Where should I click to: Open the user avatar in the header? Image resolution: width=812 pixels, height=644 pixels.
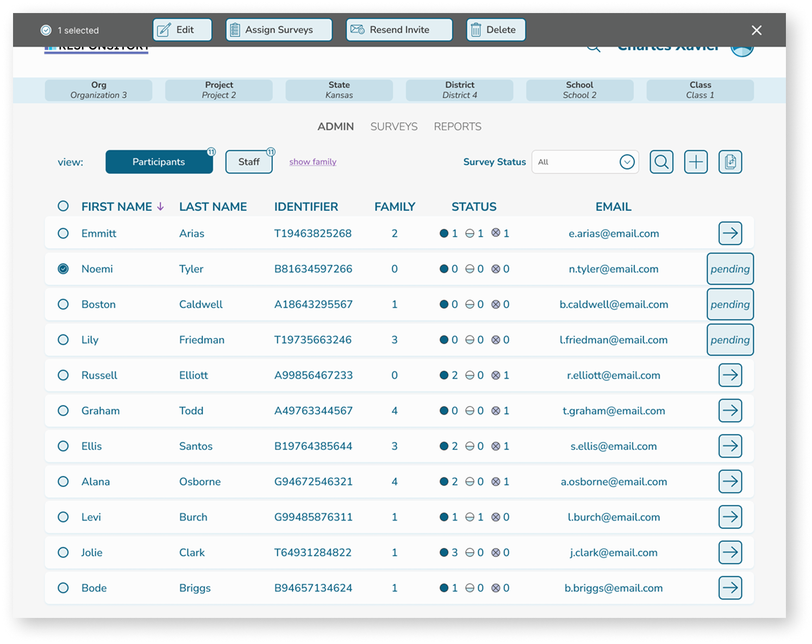742,50
